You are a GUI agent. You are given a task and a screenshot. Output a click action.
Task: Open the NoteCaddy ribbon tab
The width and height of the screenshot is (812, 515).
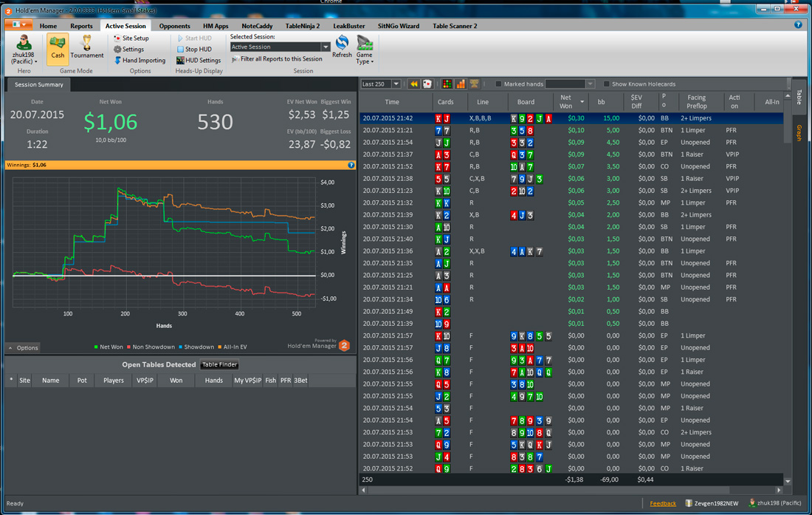[257, 26]
